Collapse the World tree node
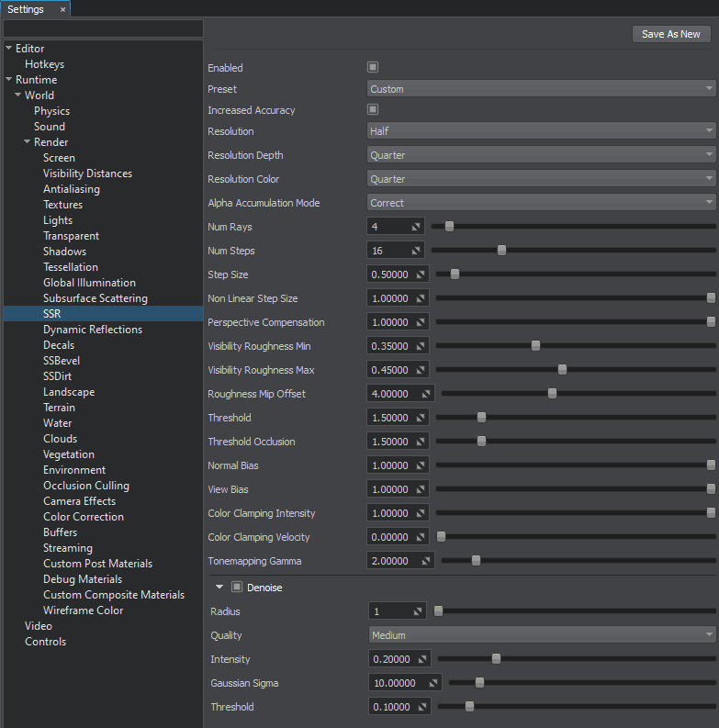This screenshot has width=719, height=728. (18, 95)
